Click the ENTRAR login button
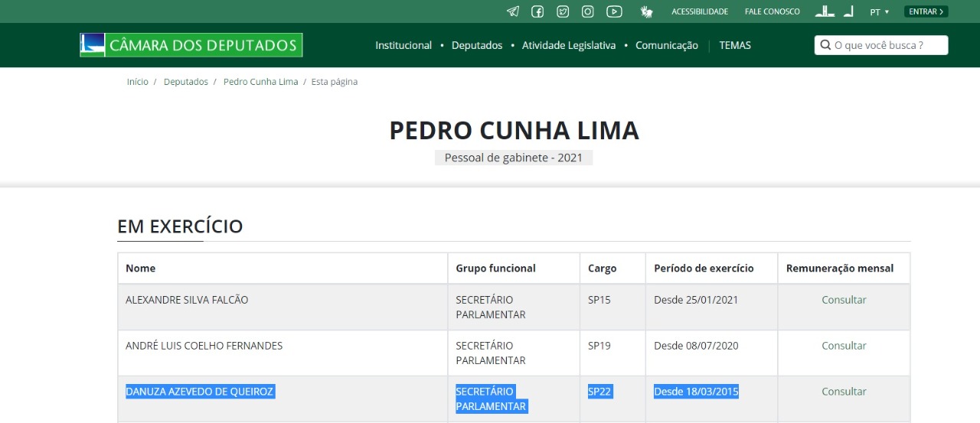The image size is (980, 423). click(x=926, y=11)
